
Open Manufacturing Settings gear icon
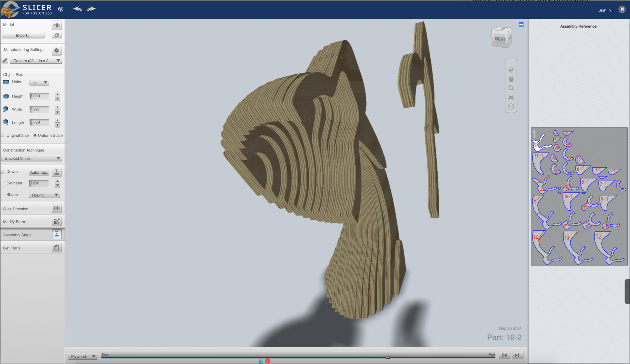57,50
